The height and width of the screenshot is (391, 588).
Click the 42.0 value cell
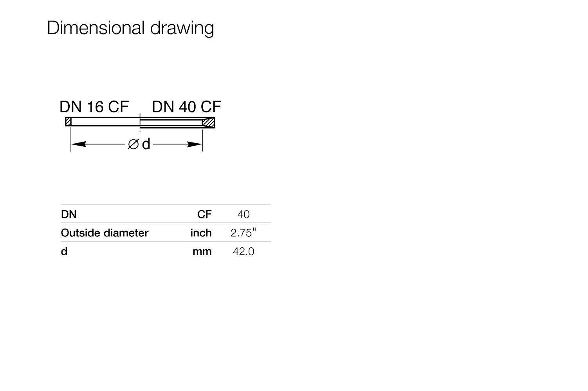tap(243, 251)
